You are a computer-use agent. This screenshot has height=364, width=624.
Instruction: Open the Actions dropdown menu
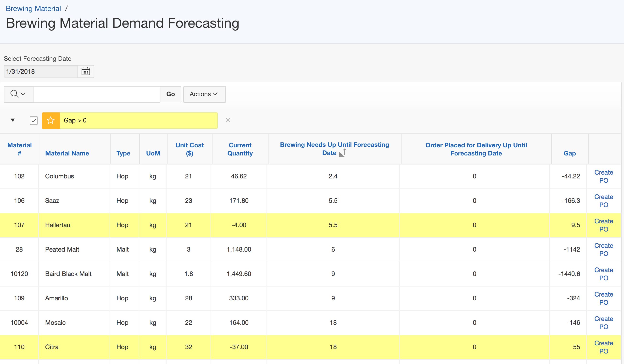204,94
